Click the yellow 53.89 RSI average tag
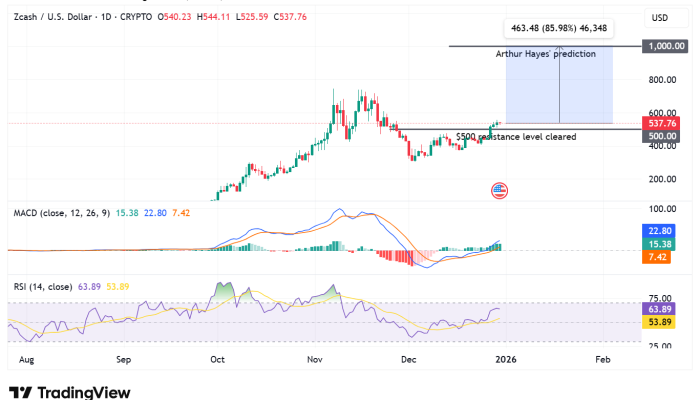 pos(660,323)
